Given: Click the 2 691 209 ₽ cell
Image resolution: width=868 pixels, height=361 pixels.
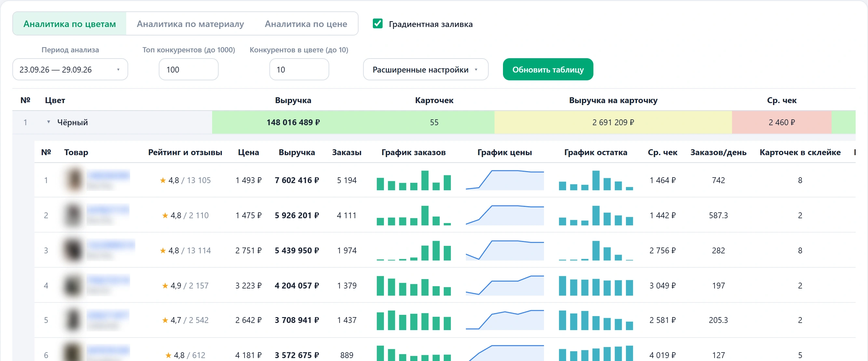Looking at the screenshot, I should [x=613, y=122].
